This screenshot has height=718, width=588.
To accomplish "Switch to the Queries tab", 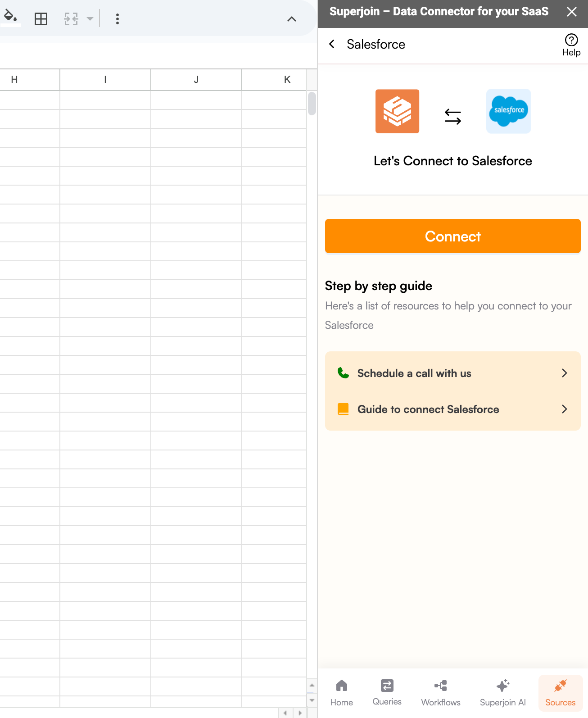I will tap(387, 693).
